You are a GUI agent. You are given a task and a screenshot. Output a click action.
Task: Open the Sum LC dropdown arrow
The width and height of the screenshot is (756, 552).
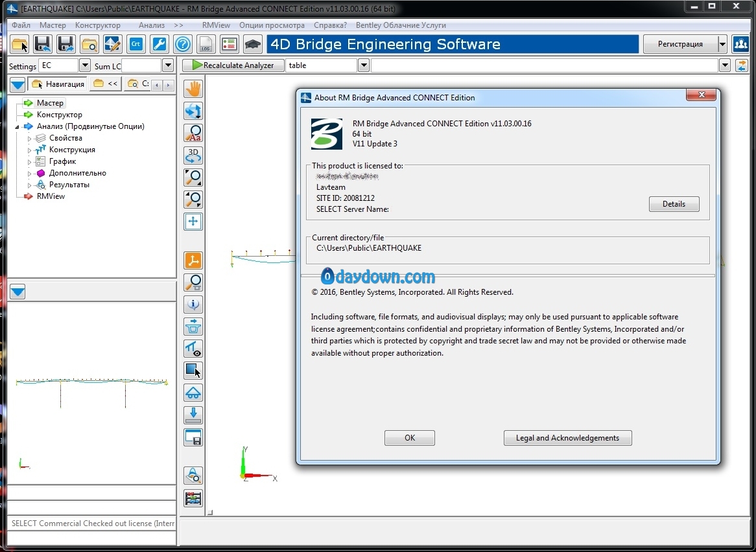(x=168, y=65)
